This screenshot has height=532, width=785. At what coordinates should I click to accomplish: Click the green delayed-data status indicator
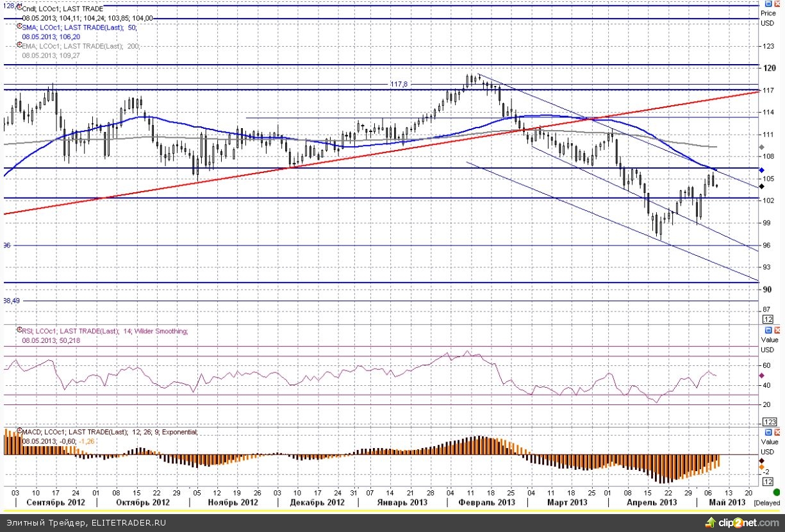point(777,492)
